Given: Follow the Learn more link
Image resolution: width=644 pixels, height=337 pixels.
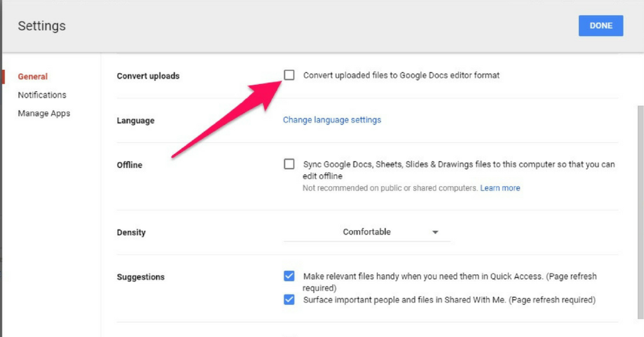Looking at the screenshot, I should 500,188.
